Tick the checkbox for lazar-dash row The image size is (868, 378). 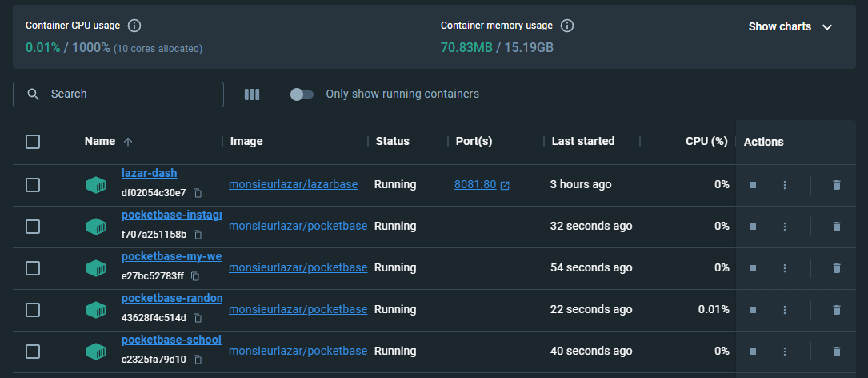coord(33,185)
